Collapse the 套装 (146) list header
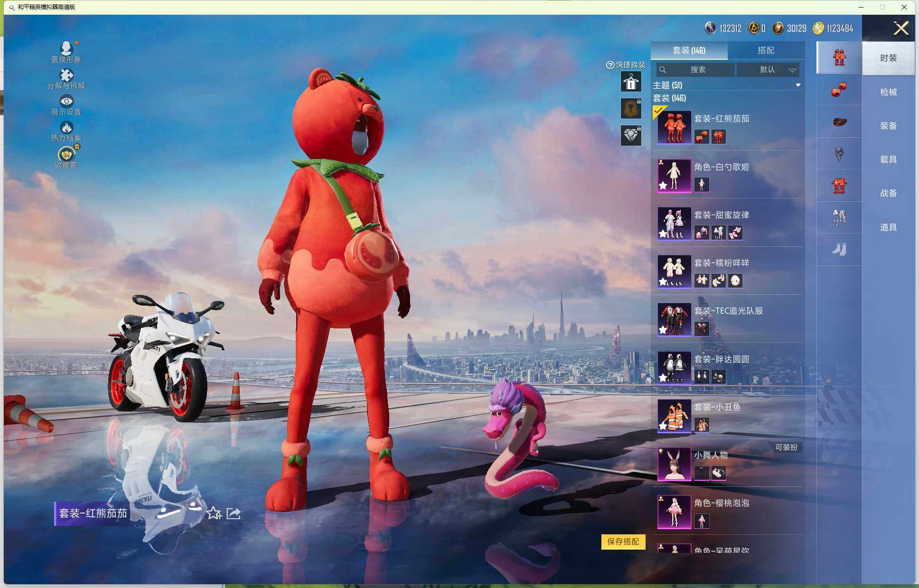 click(669, 98)
